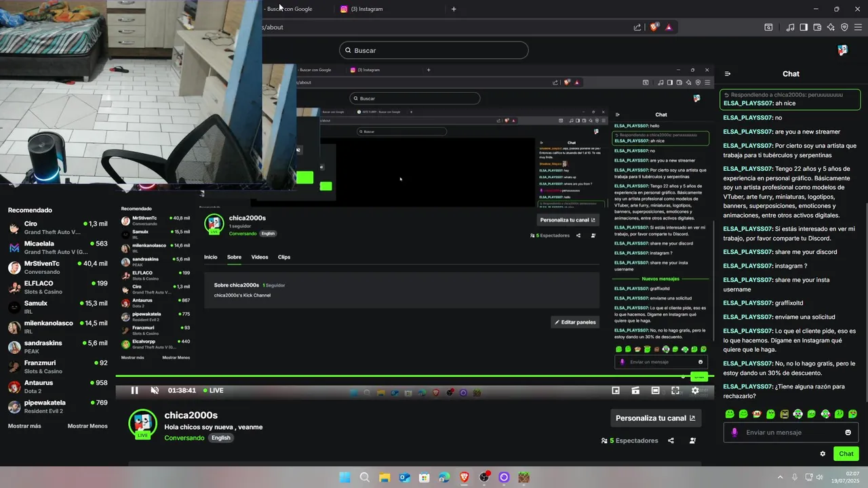
Task: Open milenkanolasco recommended channel
Action: (58, 327)
